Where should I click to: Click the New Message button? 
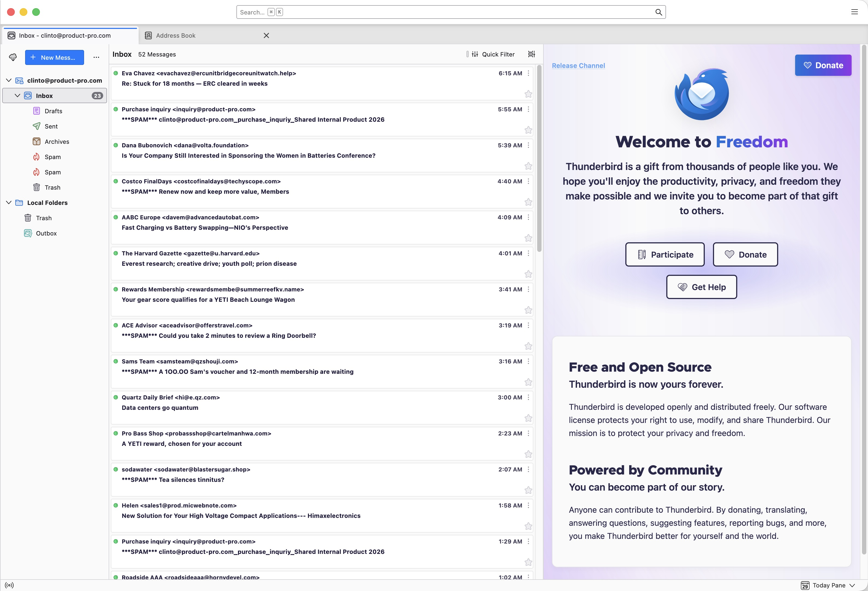point(55,57)
